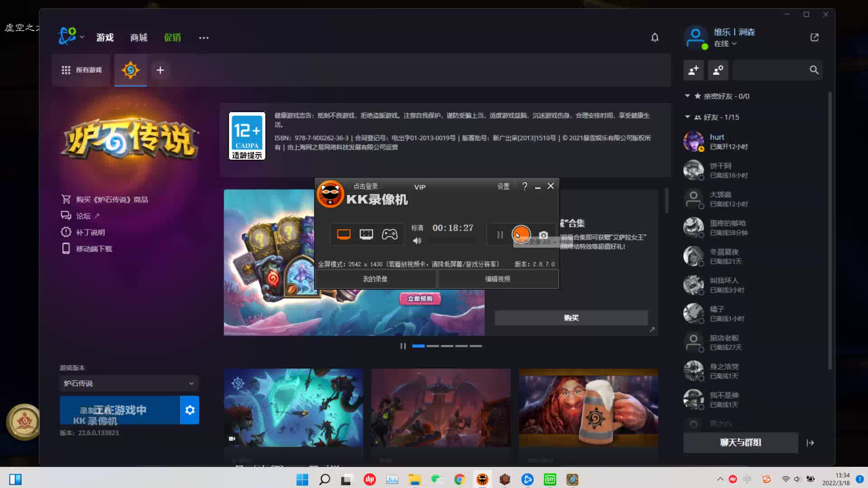Open the 游戏版本 炉石传说 dropdown
The image size is (868, 488).
(x=129, y=383)
